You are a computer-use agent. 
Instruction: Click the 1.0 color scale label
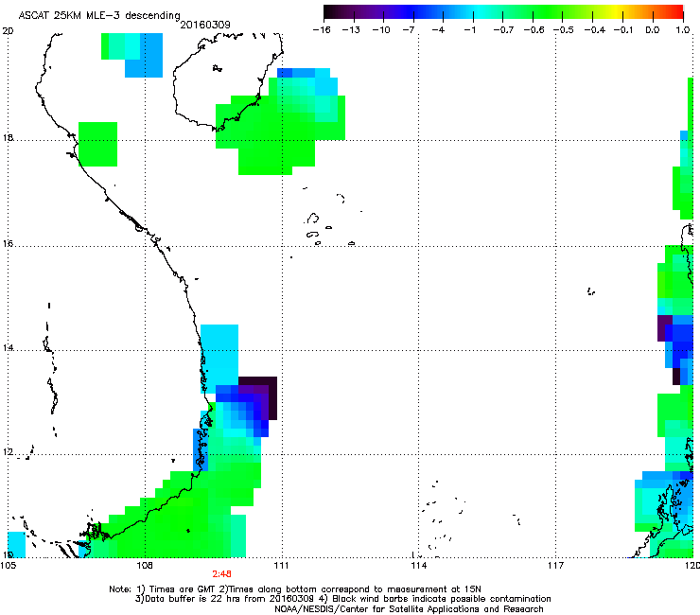683,30
